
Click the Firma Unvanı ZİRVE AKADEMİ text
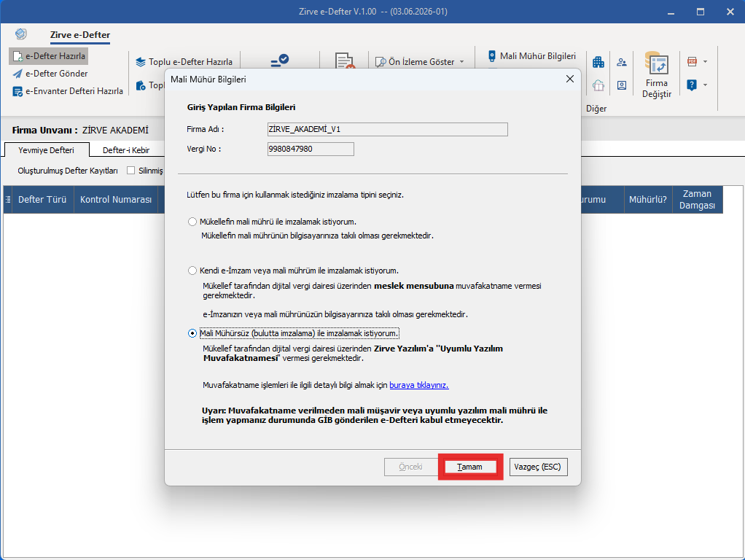[x=80, y=130]
